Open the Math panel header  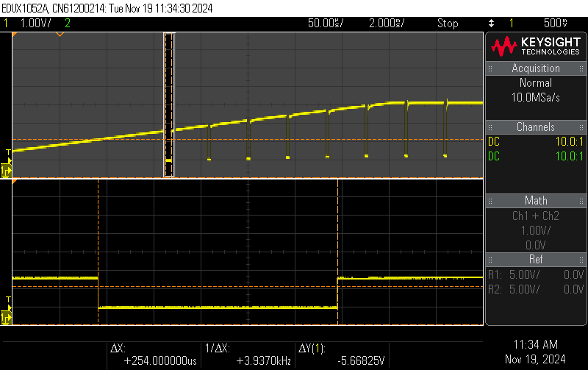536,201
